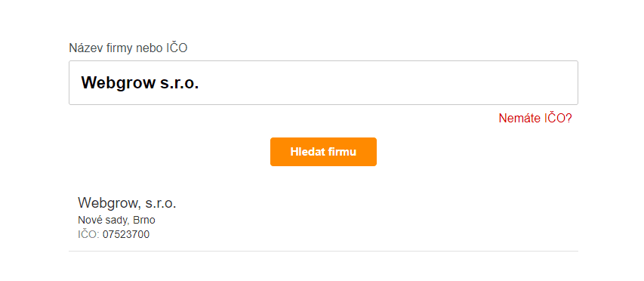Click the orange 'Hledat firmu' button
644x281 pixels.
[323, 152]
